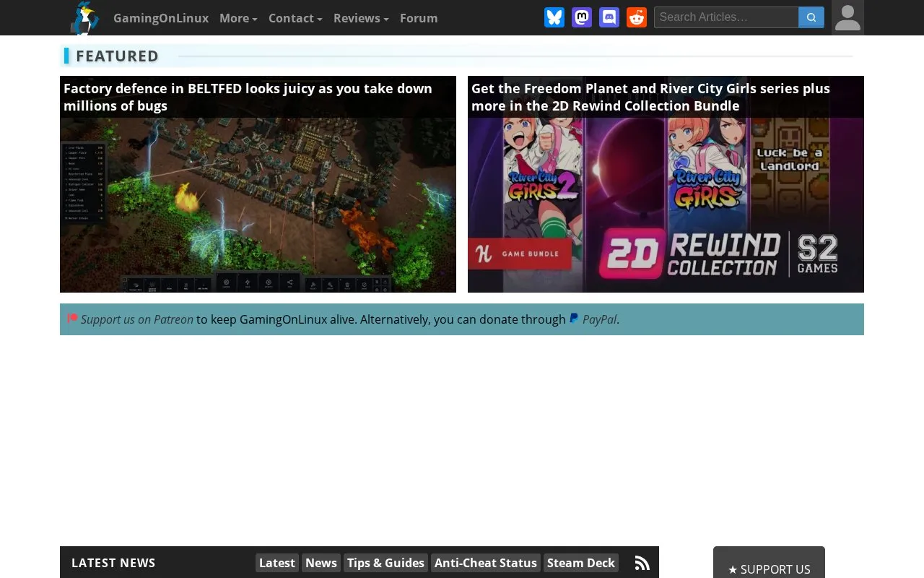This screenshot has width=924, height=578.
Task: Open the 2D Rewind Collection Bundle headline
Action: [650, 97]
